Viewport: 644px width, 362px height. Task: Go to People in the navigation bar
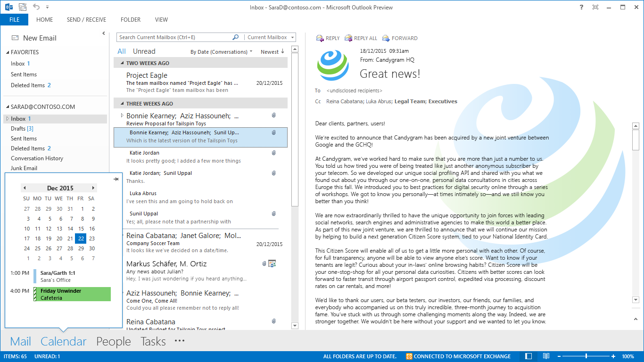[x=113, y=341]
